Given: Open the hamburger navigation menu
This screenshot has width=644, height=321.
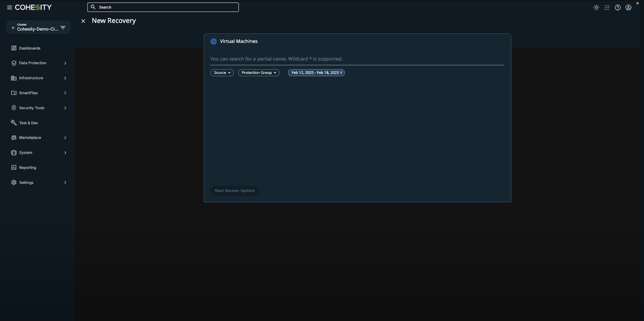Looking at the screenshot, I should pyautogui.click(x=9, y=7).
